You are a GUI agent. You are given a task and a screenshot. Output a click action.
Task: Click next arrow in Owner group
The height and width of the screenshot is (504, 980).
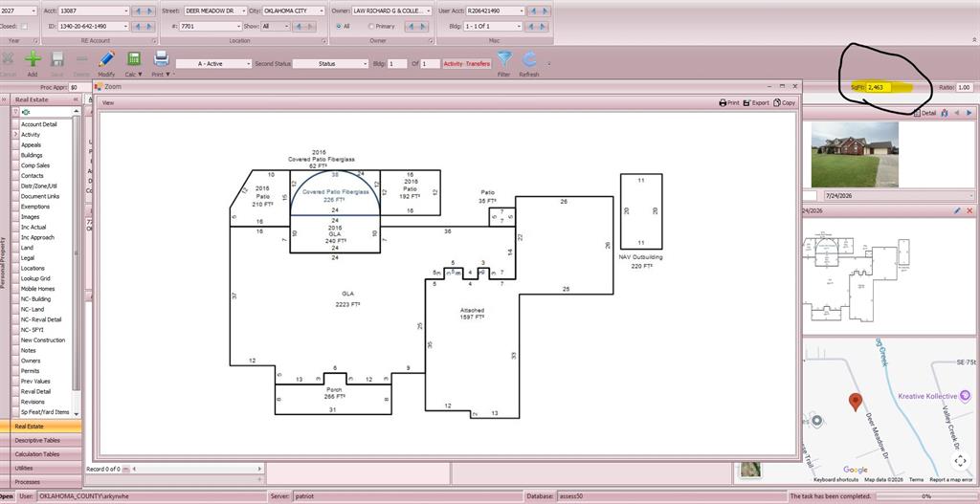[x=423, y=26]
